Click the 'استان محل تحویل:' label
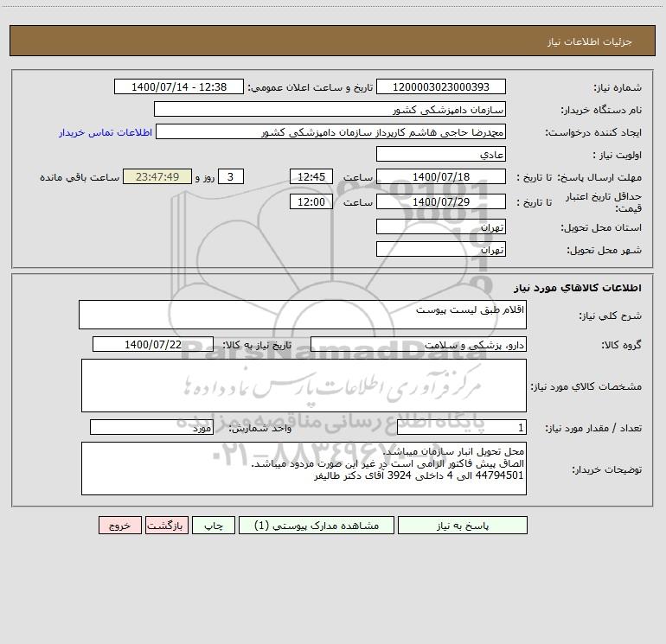 point(601,227)
